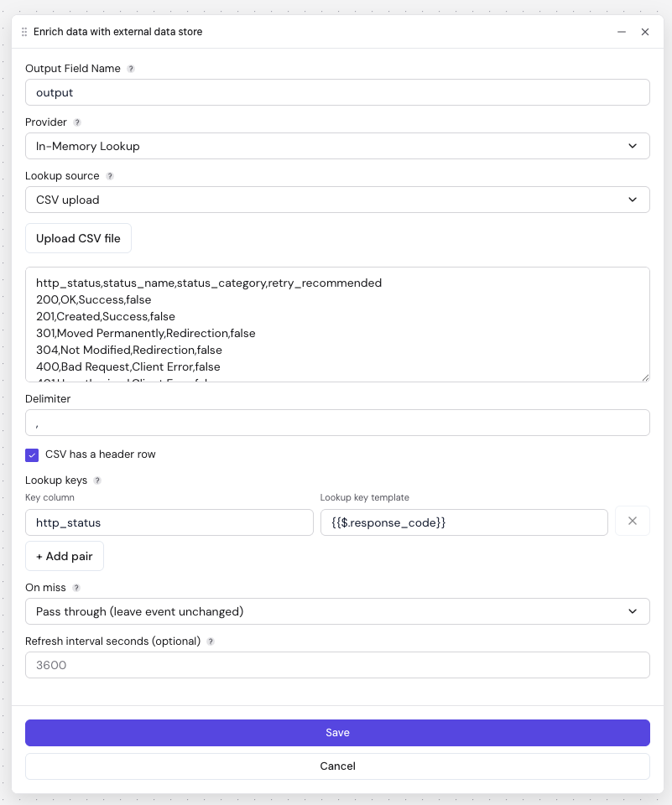The width and height of the screenshot is (672, 805).
Task: Minimize the Enrich data dialog
Action: [x=622, y=32]
